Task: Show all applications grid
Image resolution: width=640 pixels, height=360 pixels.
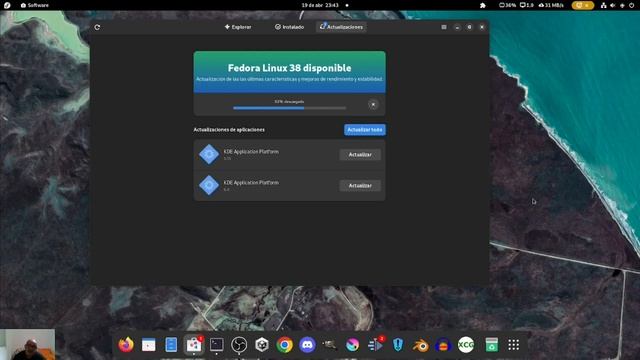Action: pyautogui.click(x=514, y=345)
